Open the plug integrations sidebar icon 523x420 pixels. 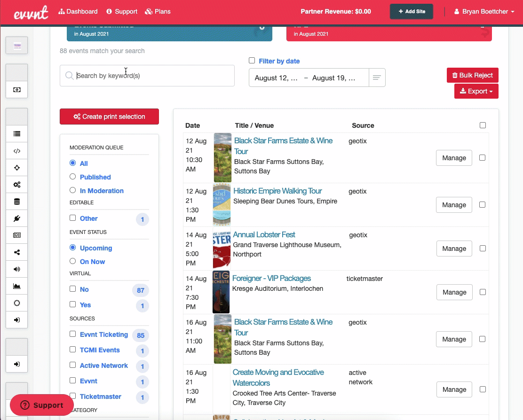(16, 218)
